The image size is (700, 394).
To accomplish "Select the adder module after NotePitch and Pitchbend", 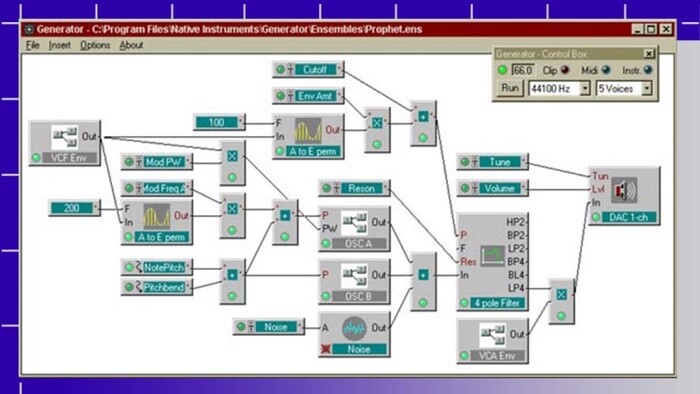I will pos(232,282).
